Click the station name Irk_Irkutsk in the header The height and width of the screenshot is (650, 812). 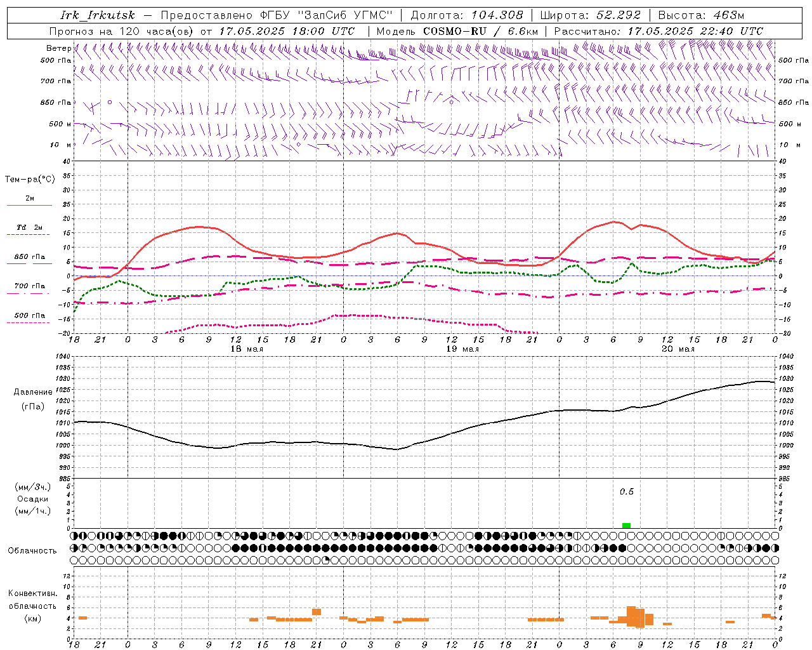pyautogui.click(x=97, y=15)
